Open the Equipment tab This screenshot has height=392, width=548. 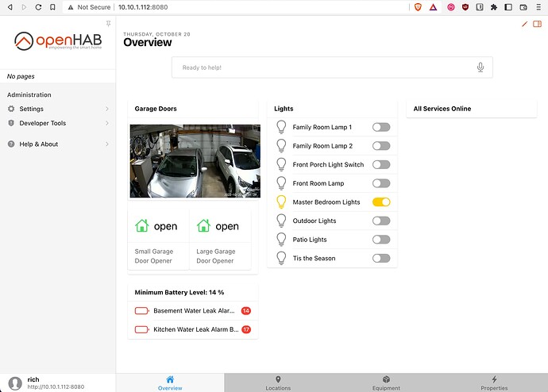[386, 383]
